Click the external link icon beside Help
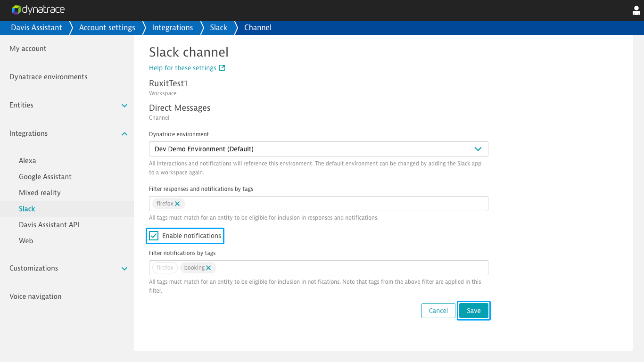 tap(222, 68)
